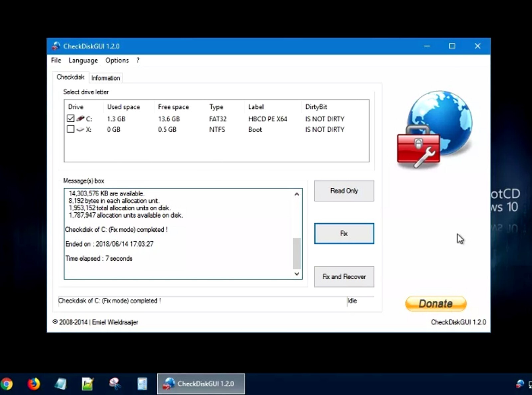Uncheck the C: drive checkbox
This screenshot has width=532, height=395.
pyautogui.click(x=70, y=118)
